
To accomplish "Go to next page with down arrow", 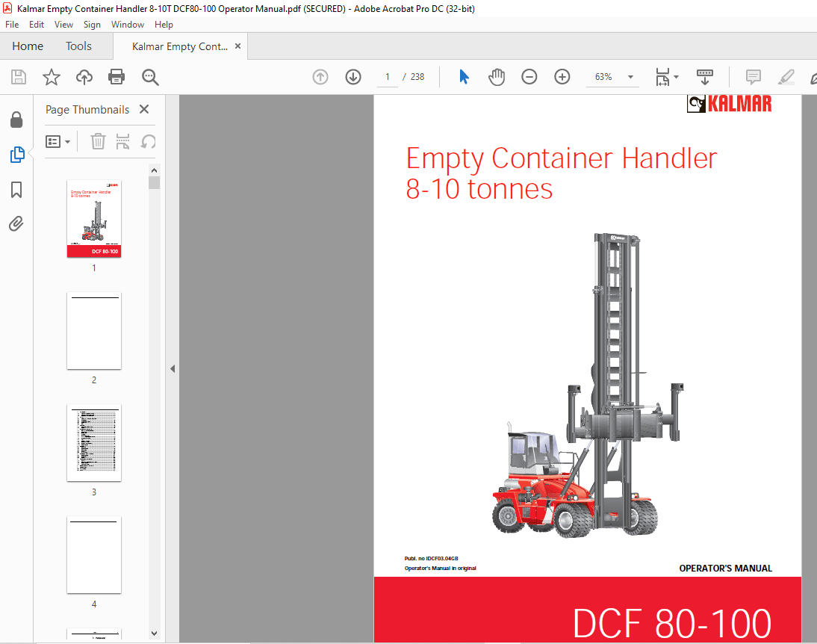I will pos(353,77).
